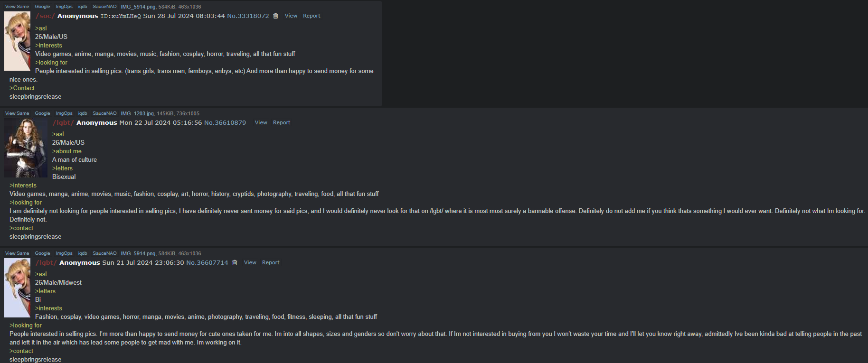Report post No.33318072

pos(311,16)
